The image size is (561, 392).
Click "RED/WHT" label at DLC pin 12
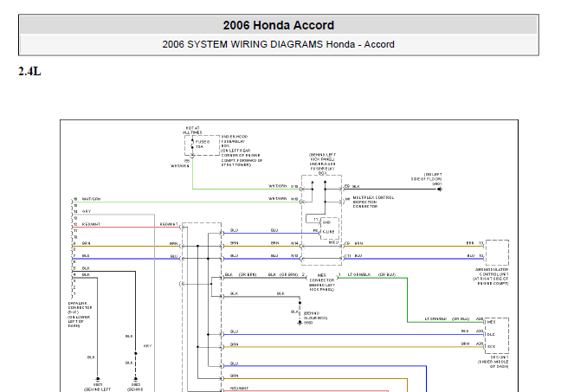[91, 224]
